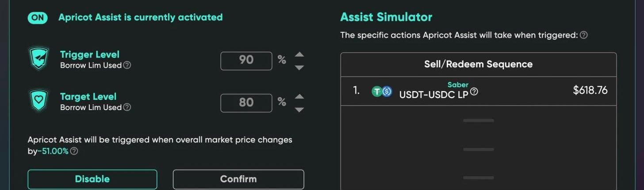Click help icon next to USDT-USDC LP
Viewport: 644px width, 190px height.
point(474,91)
